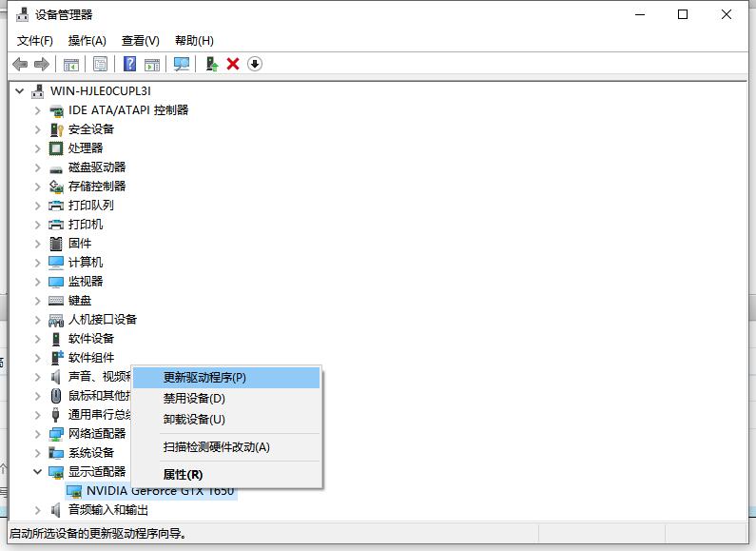756x551 pixels.
Task: Select 禁用设备(D) in the context menu
Action: (194, 399)
